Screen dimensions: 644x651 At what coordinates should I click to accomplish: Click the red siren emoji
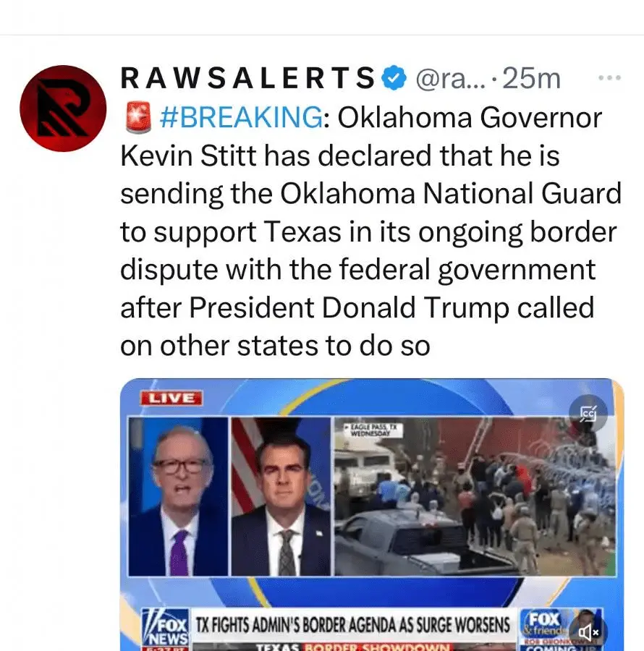pos(138,117)
